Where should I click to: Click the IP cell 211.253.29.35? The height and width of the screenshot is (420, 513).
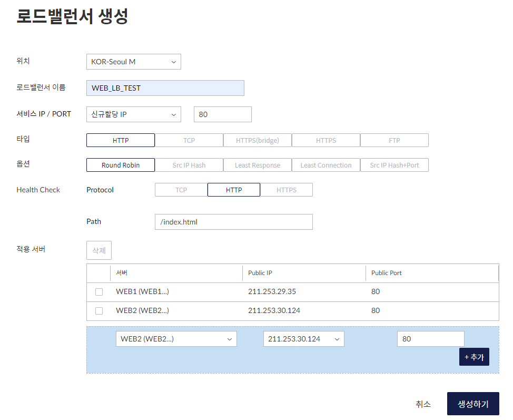272,291
